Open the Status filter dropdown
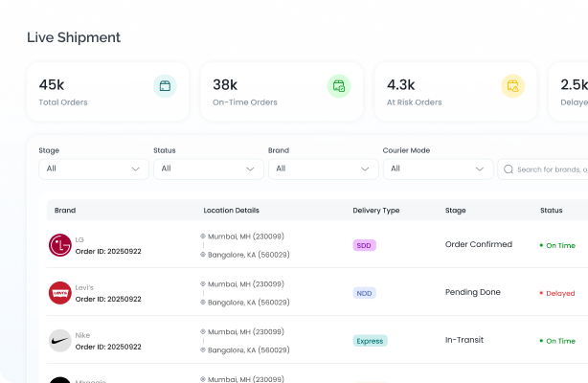 (x=209, y=169)
